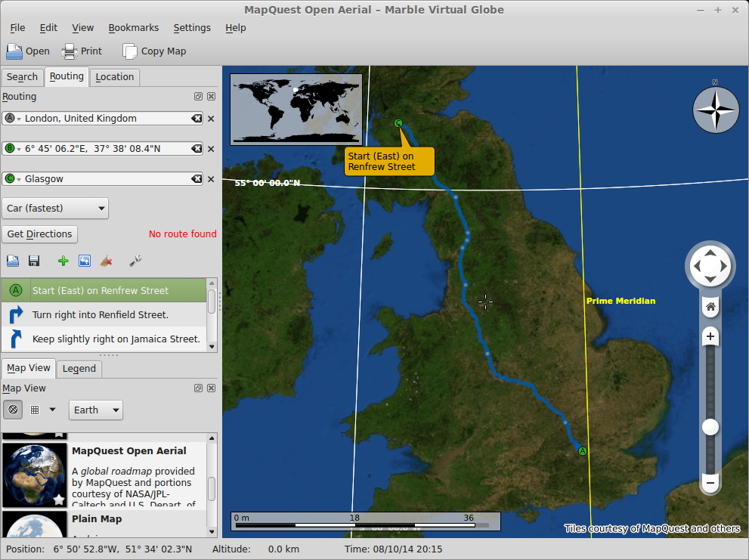Screen dimensions: 749x560
Task: Zoom in with the plus button
Action: (710, 336)
